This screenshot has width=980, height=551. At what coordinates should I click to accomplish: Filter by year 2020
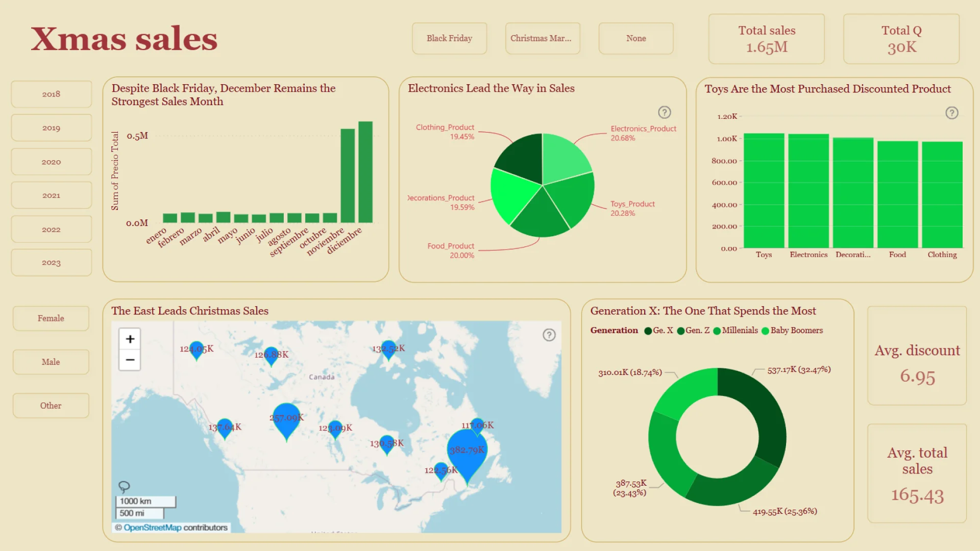[52, 162]
